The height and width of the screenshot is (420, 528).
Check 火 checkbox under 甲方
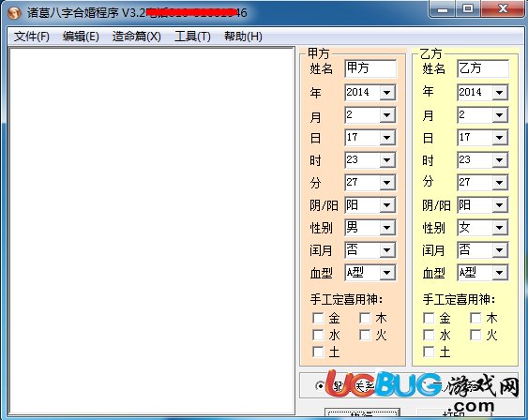pyautogui.click(x=365, y=335)
